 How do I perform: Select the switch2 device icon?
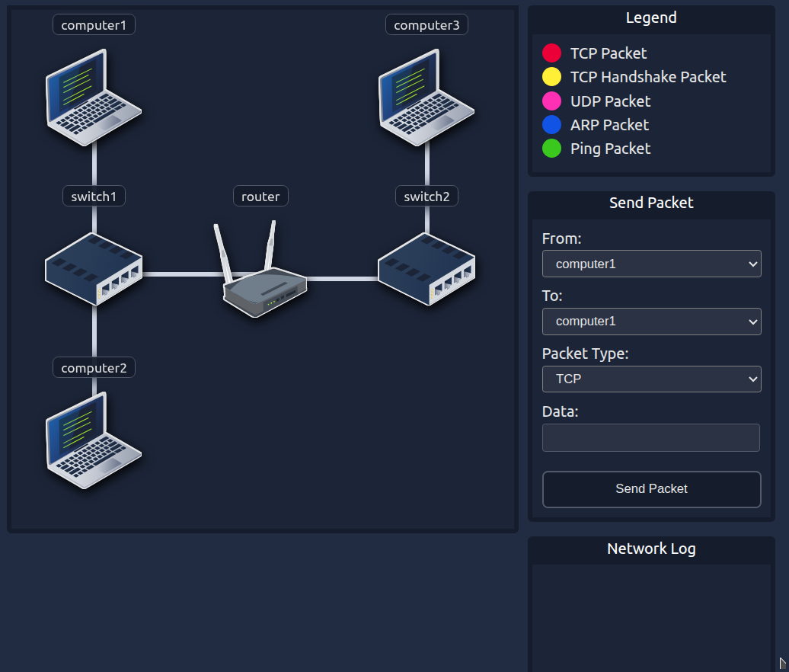pyautogui.click(x=426, y=270)
